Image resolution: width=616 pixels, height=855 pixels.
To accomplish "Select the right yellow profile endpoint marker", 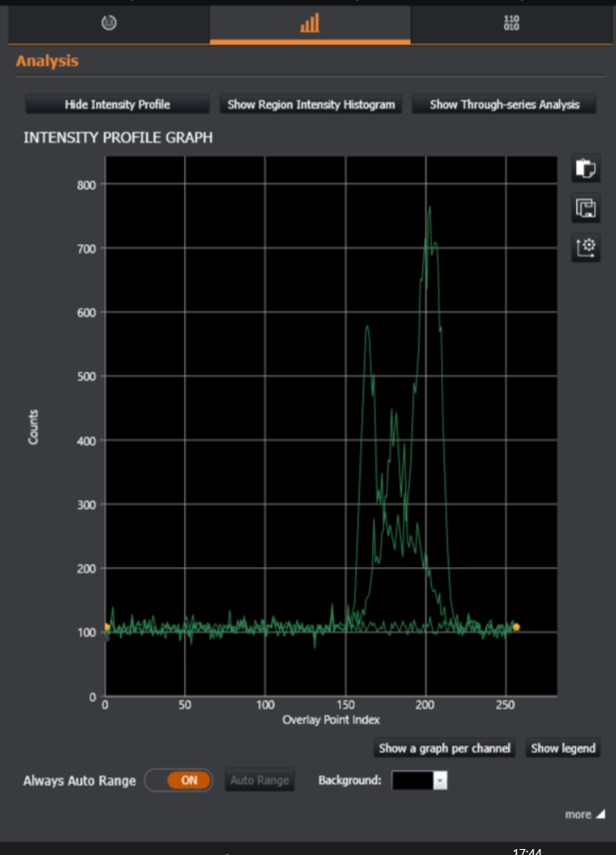I will coord(516,627).
